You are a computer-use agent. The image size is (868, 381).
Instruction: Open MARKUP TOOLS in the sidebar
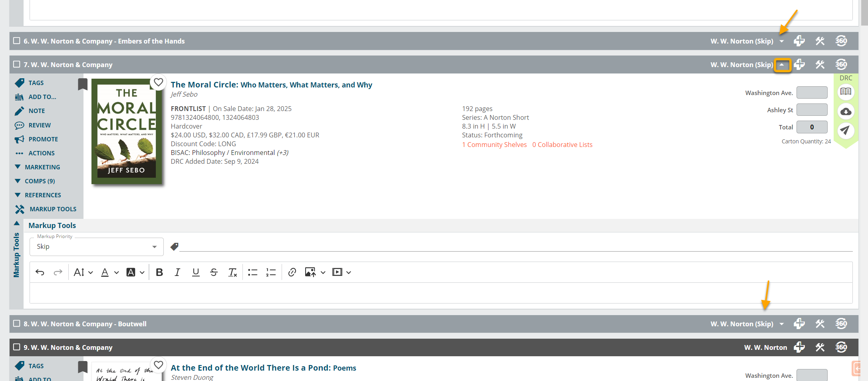pyautogui.click(x=46, y=209)
